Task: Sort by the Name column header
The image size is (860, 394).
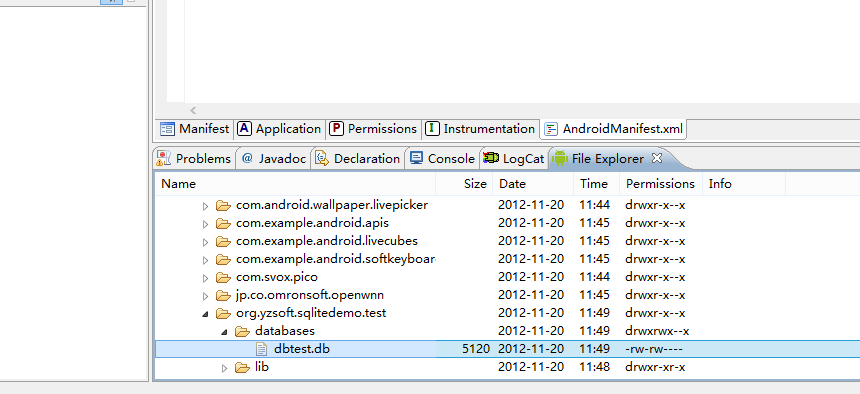Action: coord(296,184)
